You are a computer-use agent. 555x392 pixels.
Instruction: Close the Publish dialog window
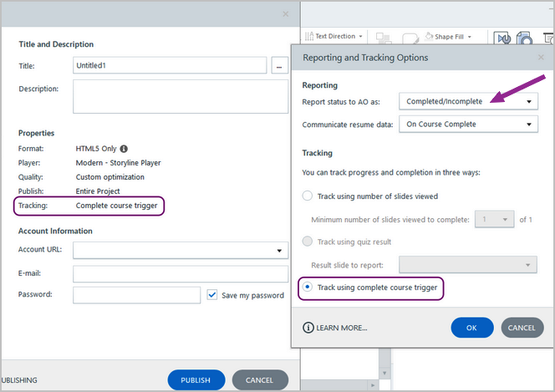point(286,14)
